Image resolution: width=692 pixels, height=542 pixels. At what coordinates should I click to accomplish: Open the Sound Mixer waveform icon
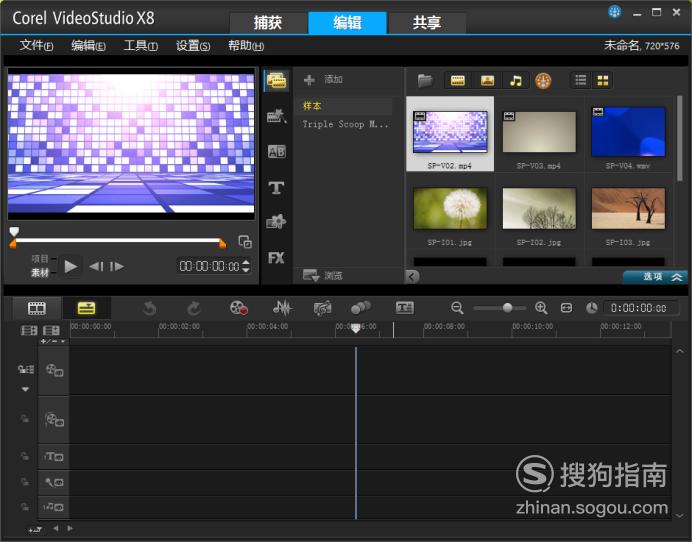coord(282,308)
